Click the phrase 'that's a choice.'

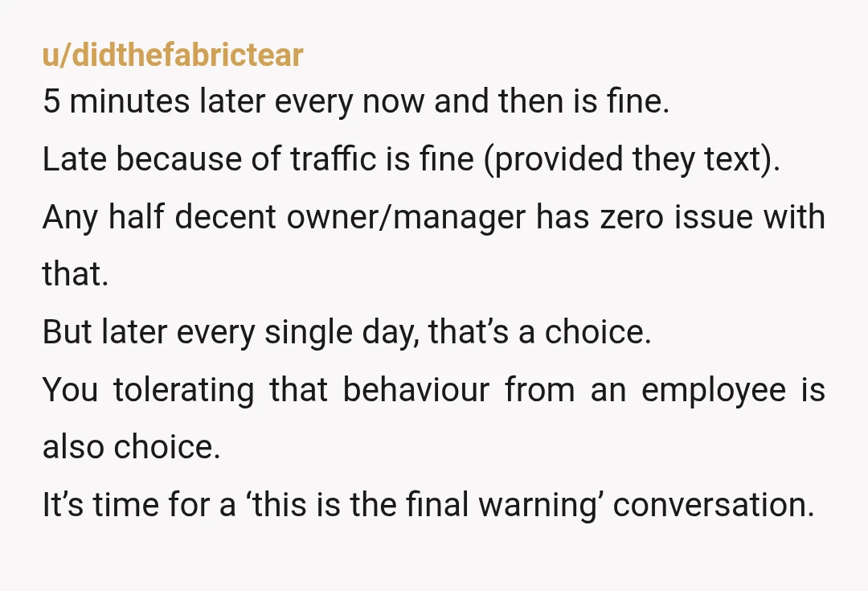[x=540, y=332]
